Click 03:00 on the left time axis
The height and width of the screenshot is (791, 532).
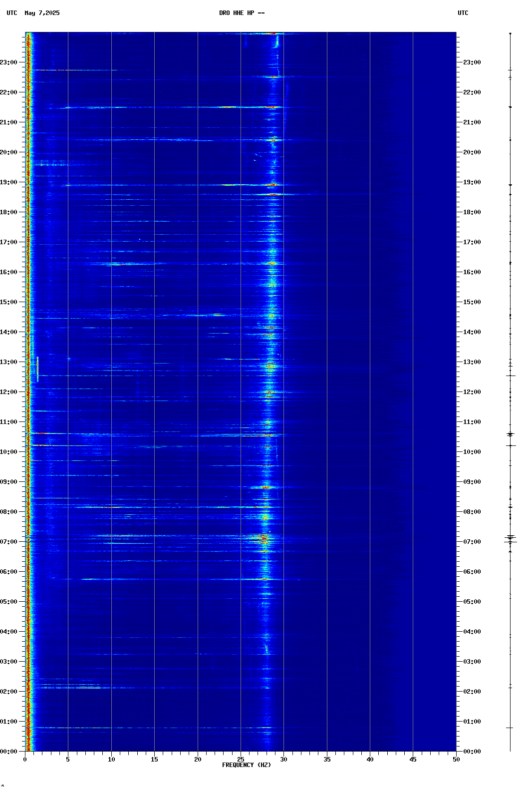8,662
